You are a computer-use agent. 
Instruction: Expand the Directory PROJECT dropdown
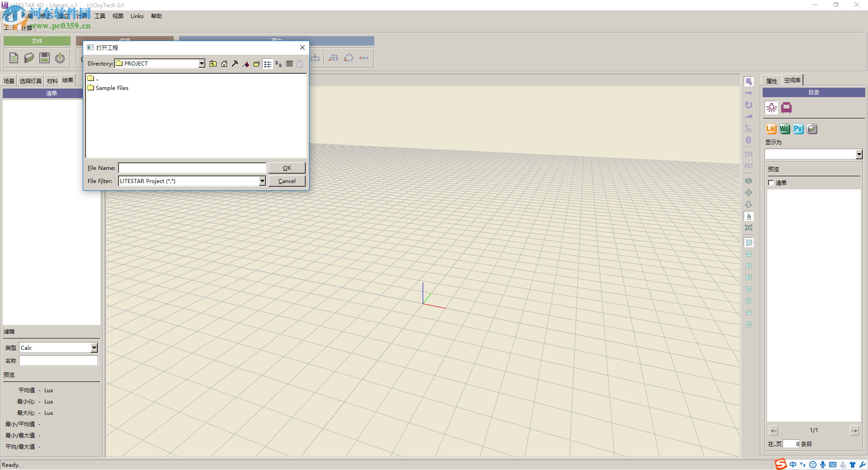[x=202, y=64]
